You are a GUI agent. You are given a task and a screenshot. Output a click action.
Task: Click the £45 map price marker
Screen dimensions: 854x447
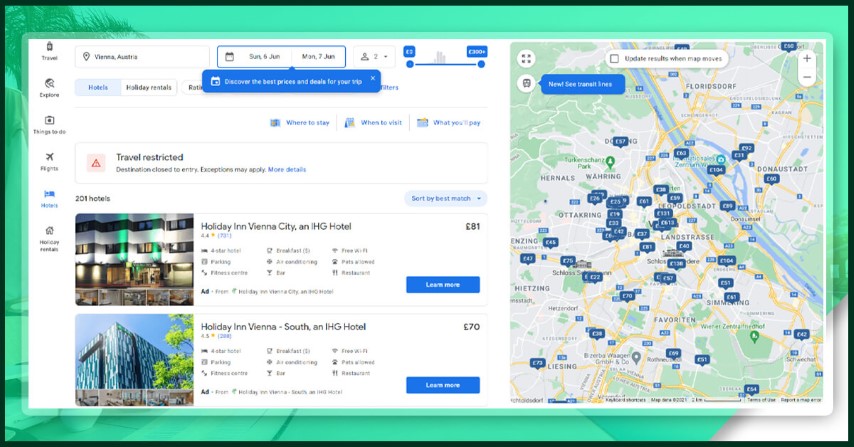click(551, 243)
